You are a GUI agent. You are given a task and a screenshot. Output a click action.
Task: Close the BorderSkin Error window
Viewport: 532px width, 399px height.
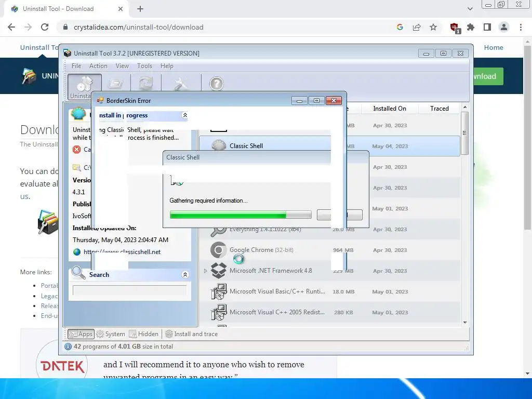pos(334,100)
